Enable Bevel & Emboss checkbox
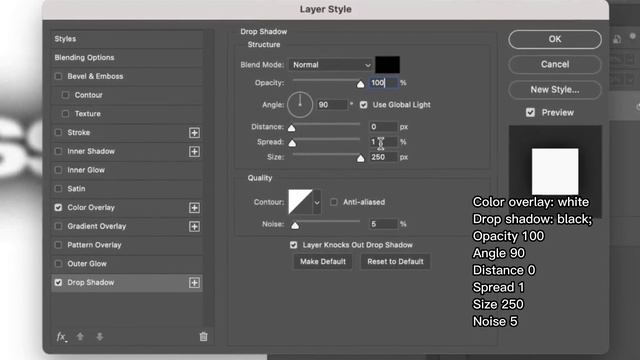The width and height of the screenshot is (640, 360). click(58, 76)
